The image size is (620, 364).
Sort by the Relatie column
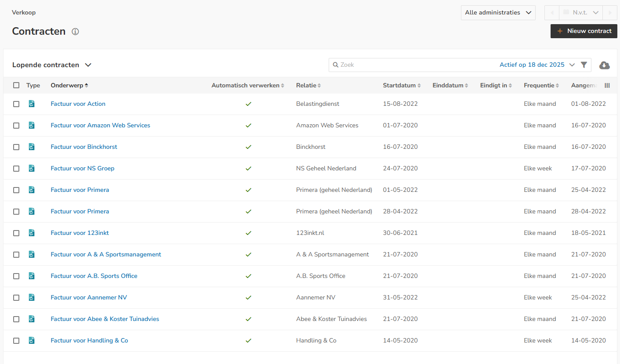[x=308, y=86]
